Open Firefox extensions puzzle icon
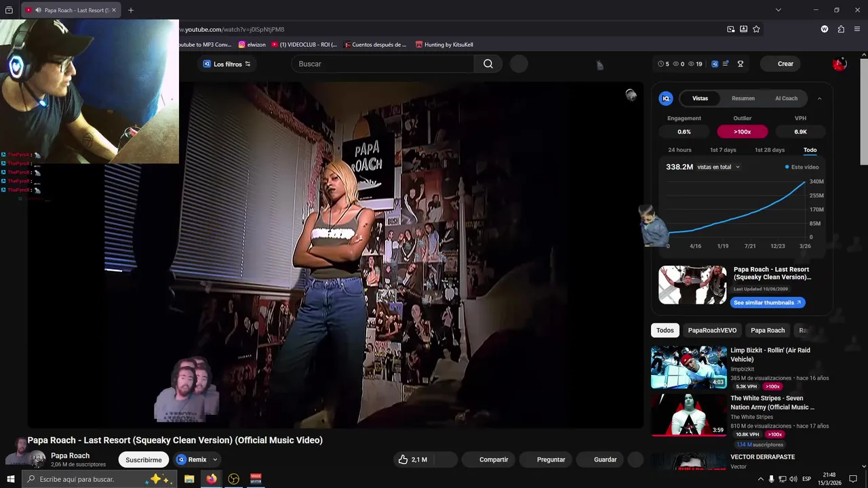 (x=841, y=29)
